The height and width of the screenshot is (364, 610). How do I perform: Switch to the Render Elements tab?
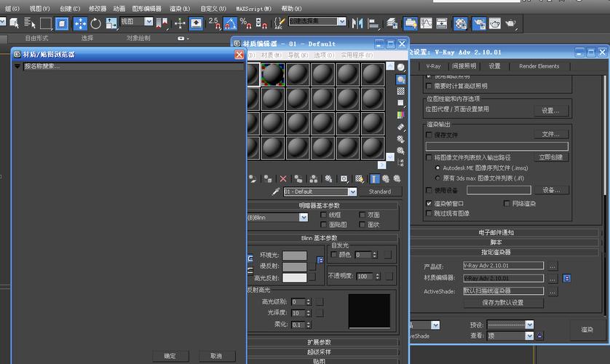(539, 66)
